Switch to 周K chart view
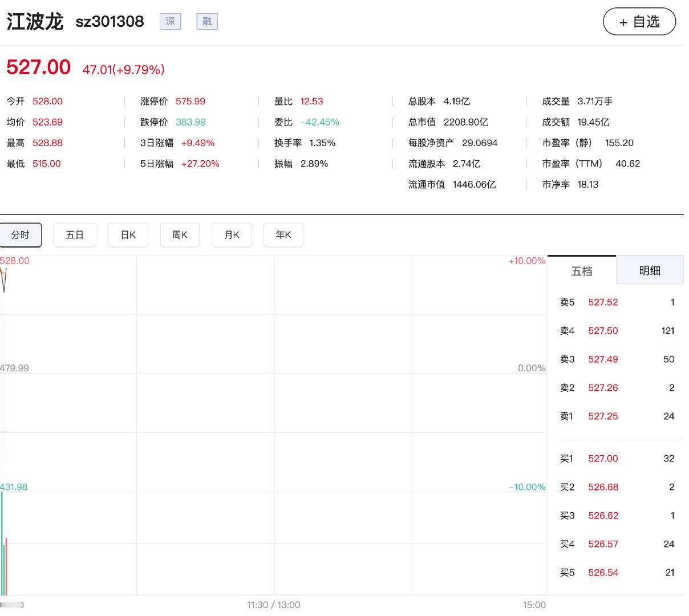This screenshot has width=689, height=616. pos(180,235)
